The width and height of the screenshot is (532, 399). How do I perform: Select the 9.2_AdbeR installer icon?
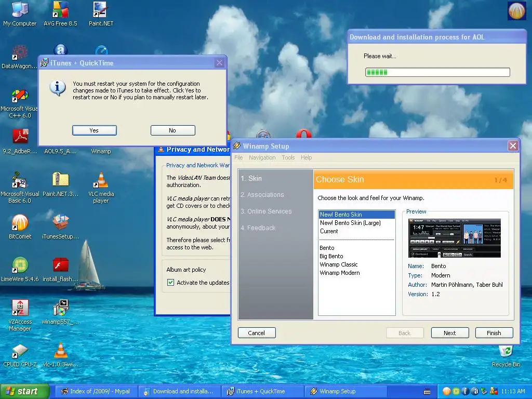[x=20, y=141]
